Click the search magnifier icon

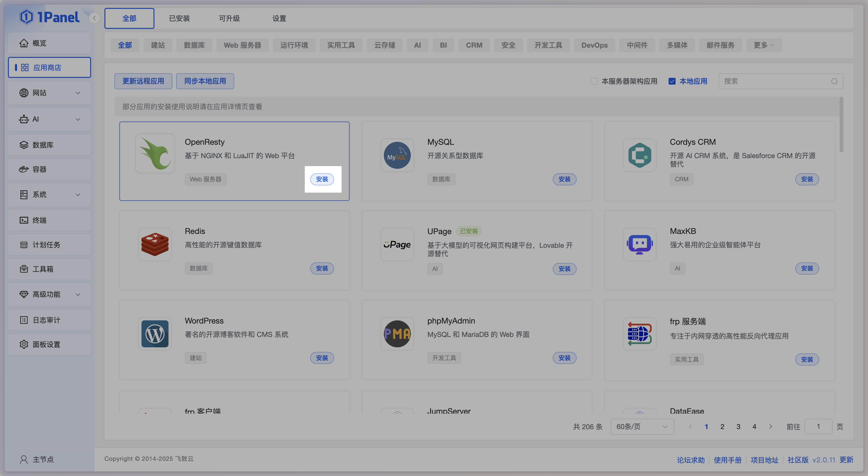[834, 81]
